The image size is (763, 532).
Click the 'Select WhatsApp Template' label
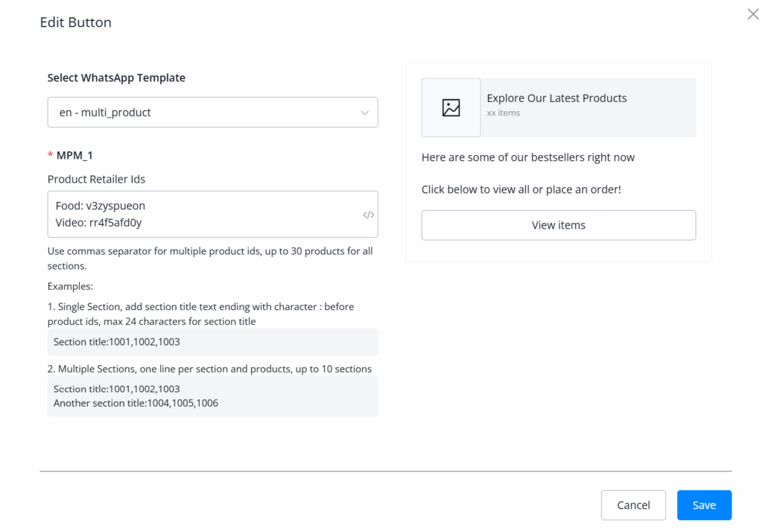point(116,77)
